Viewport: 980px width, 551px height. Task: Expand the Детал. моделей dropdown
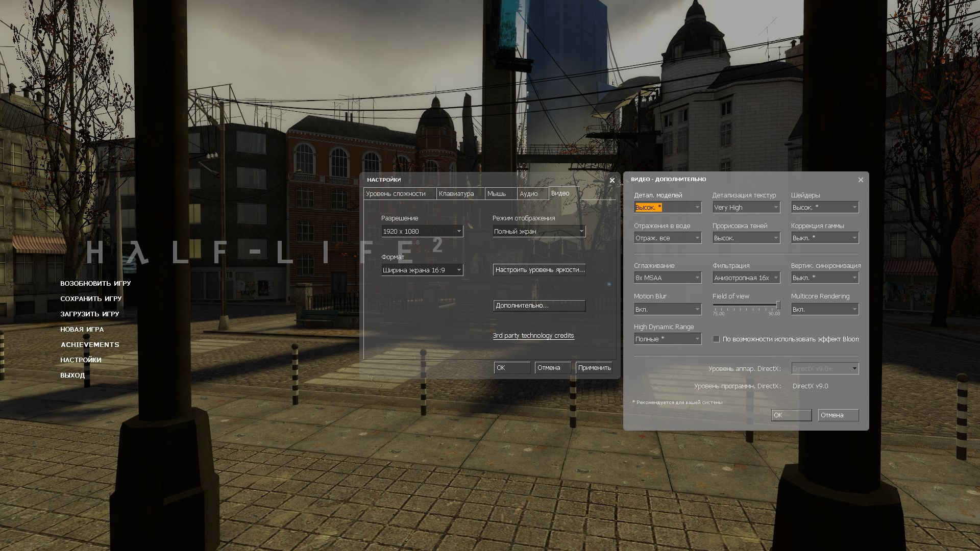tap(668, 207)
